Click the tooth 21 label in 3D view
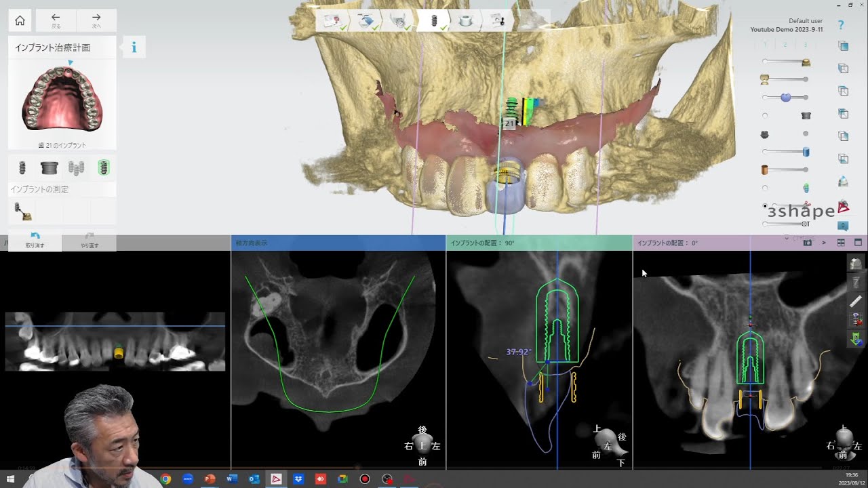 click(509, 124)
